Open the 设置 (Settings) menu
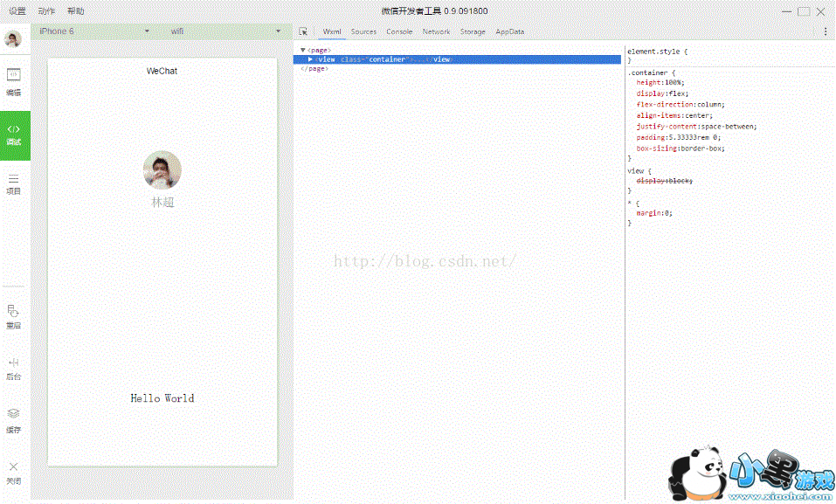The height and width of the screenshot is (504, 836). click(x=17, y=11)
